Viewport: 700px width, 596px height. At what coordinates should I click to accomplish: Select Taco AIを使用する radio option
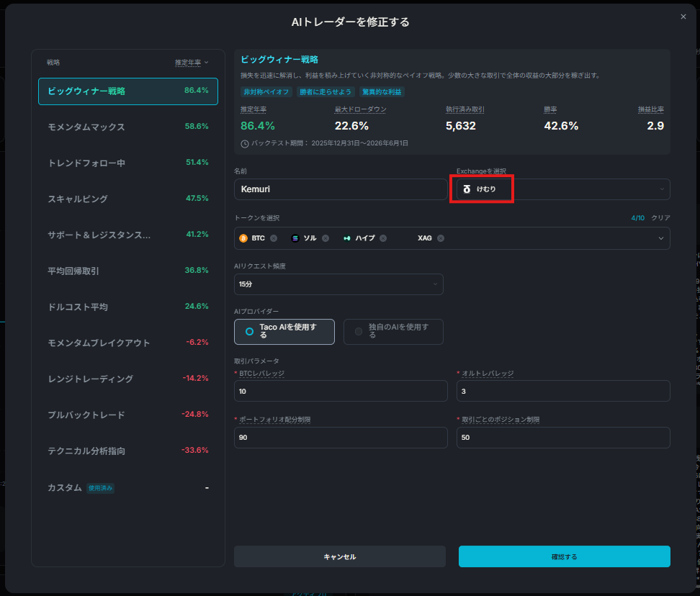pyautogui.click(x=284, y=331)
